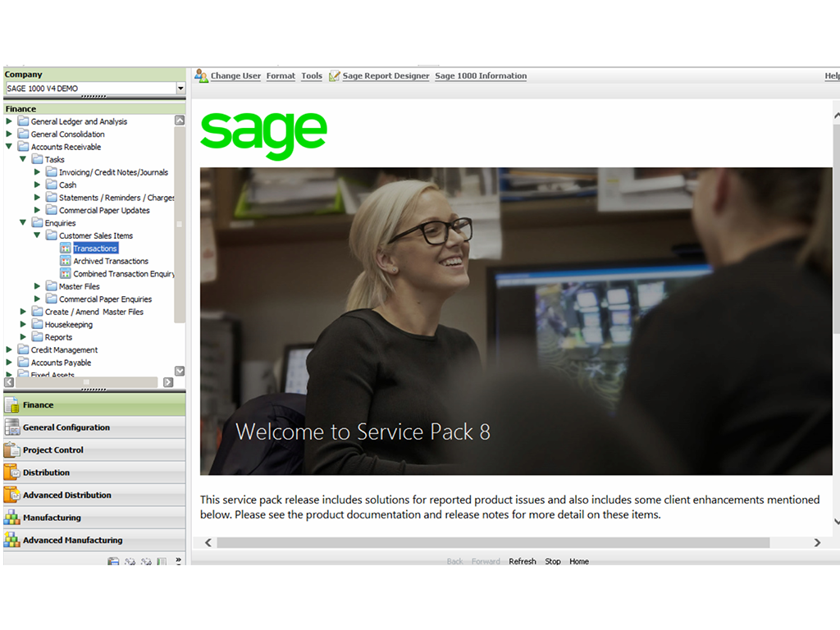Click the Cash folder icon
This screenshot has height=630, width=840.
pyautogui.click(x=52, y=185)
